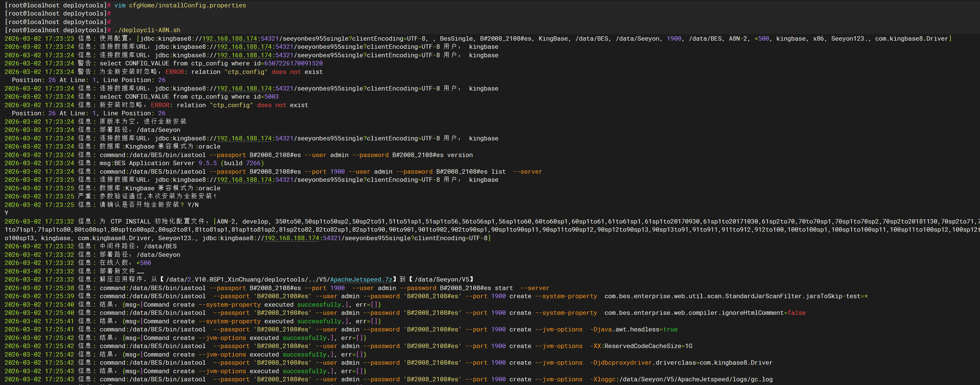This screenshot has height=385, width=980.
Task: Click the 部署路径：/data/Seeyon line at 17:23:24
Action: (92, 130)
